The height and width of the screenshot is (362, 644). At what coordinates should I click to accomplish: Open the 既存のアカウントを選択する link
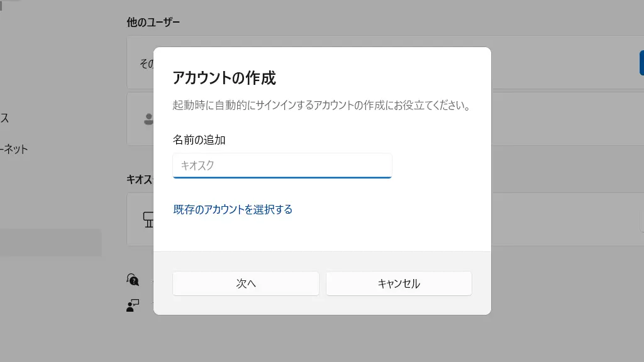[233, 209]
